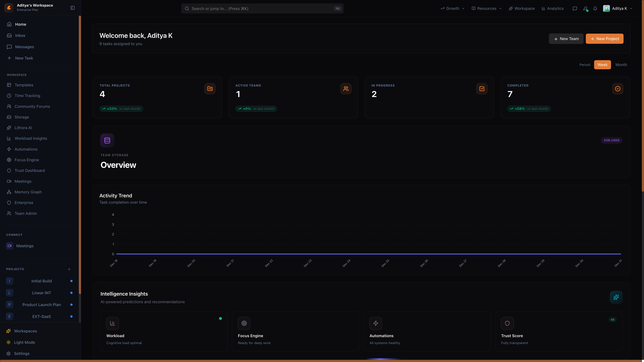Screen dimensions: 644x362
Task: Open the chat bubble icon in header
Action: coord(575,8)
